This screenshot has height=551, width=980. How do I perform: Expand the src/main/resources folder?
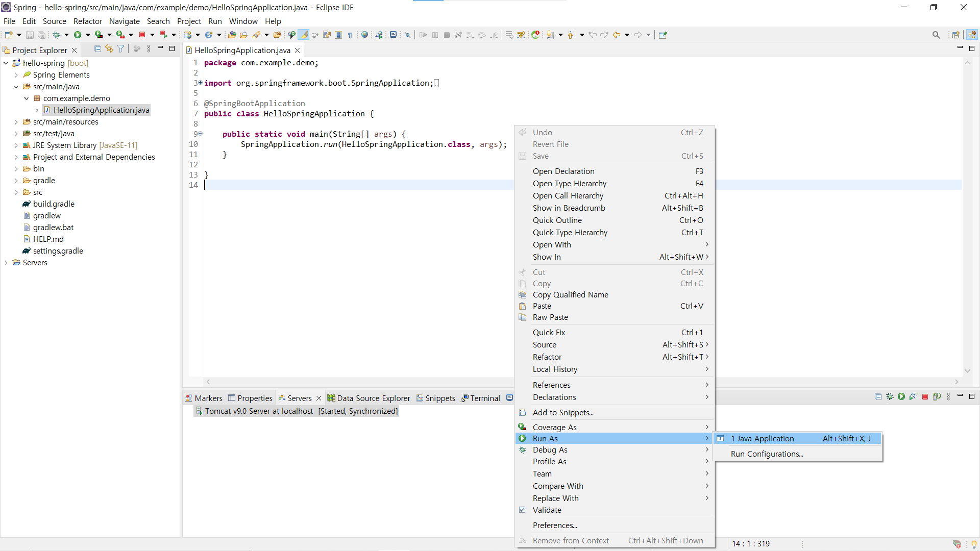[x=16, y=122]
